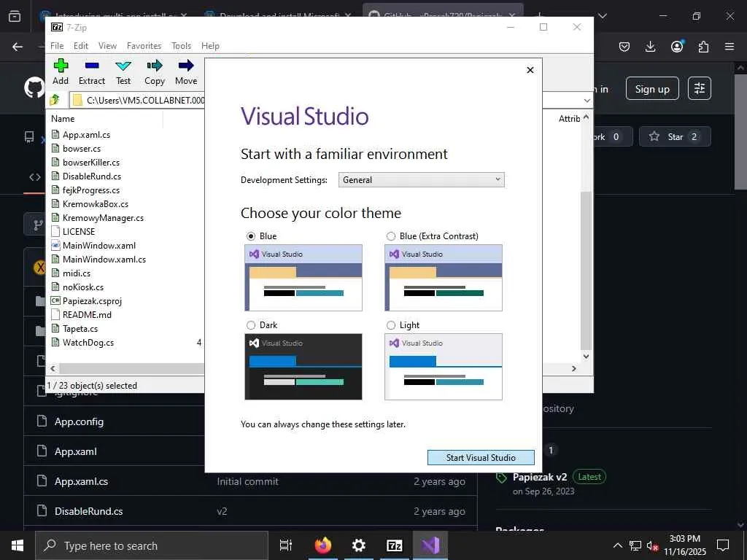Screen dimensions: 747x560
Task: Select the Blue (Extra Contrast) theme radio
Action: (391, 236)
